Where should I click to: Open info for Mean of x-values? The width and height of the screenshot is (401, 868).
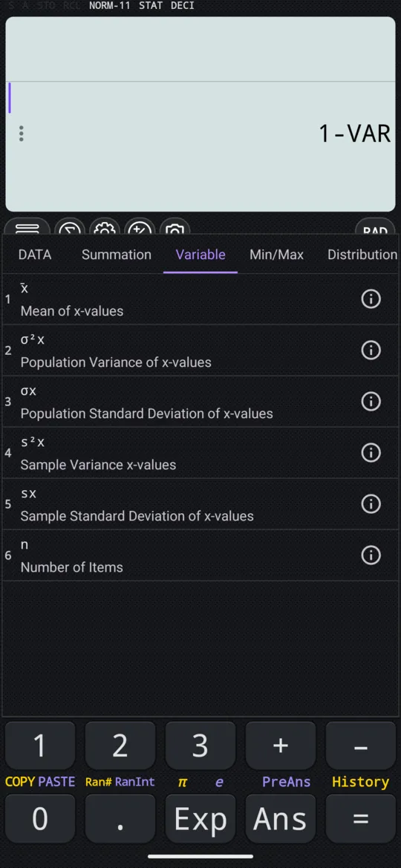(x=371, y=299)
